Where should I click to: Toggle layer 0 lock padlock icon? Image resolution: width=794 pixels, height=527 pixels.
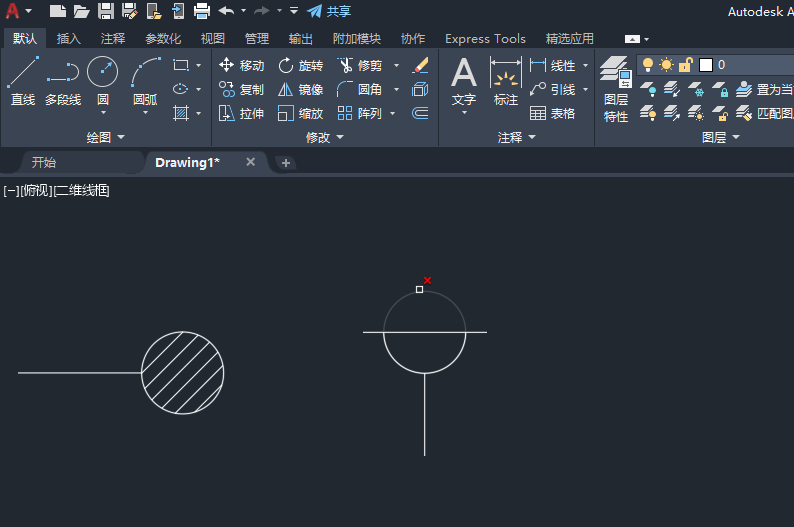click(686, 65)
